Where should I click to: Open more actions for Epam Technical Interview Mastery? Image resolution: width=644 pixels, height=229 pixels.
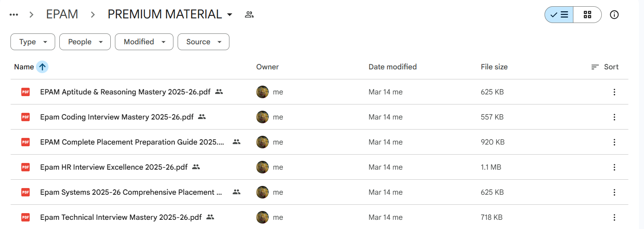(614, 217)
